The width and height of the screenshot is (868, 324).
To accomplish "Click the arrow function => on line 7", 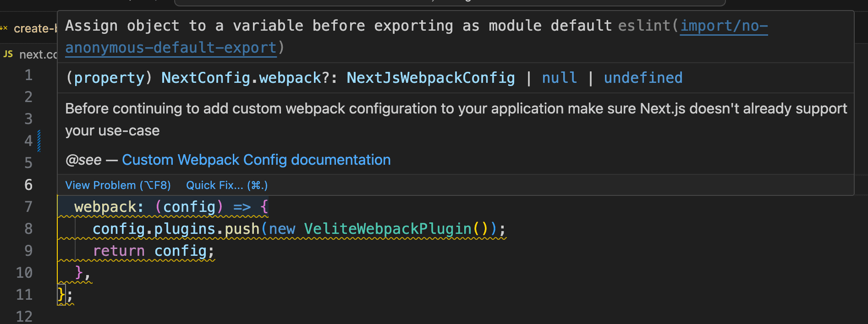I will pyautogui.click(x=242, y=207).
